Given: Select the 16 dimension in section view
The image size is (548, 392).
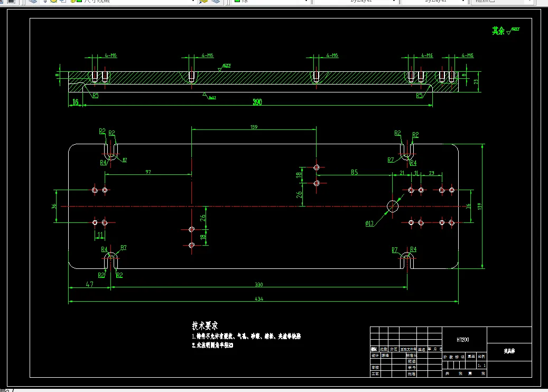Looking at the screenshot, I should (x=76, y=102).
